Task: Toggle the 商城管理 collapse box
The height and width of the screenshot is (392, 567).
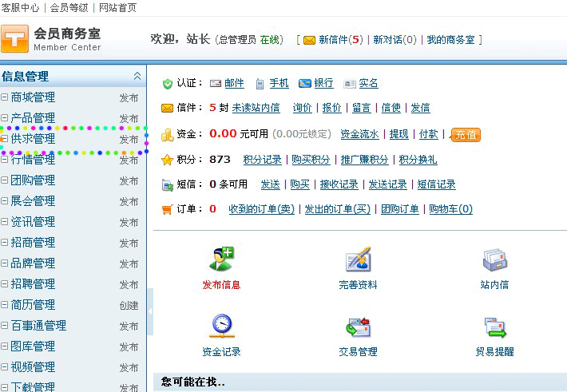Action: point(4,97)
